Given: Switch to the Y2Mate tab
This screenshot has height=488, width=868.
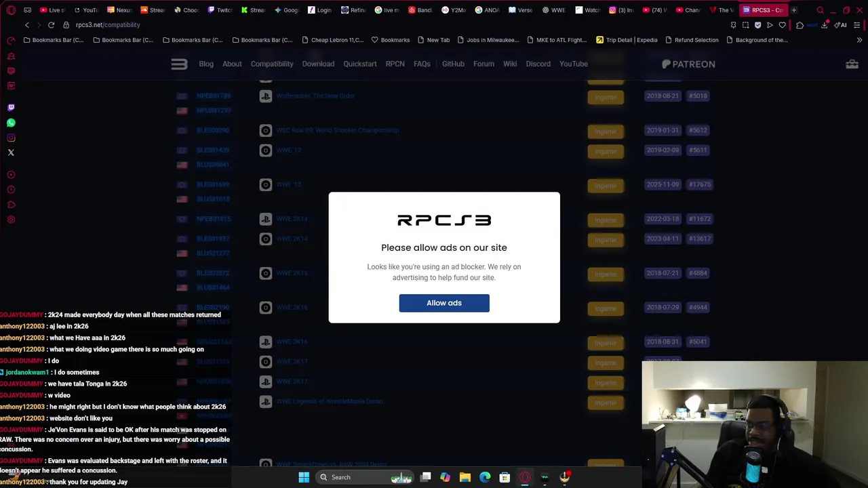Looking at the screenshot, I should (453, 10).
